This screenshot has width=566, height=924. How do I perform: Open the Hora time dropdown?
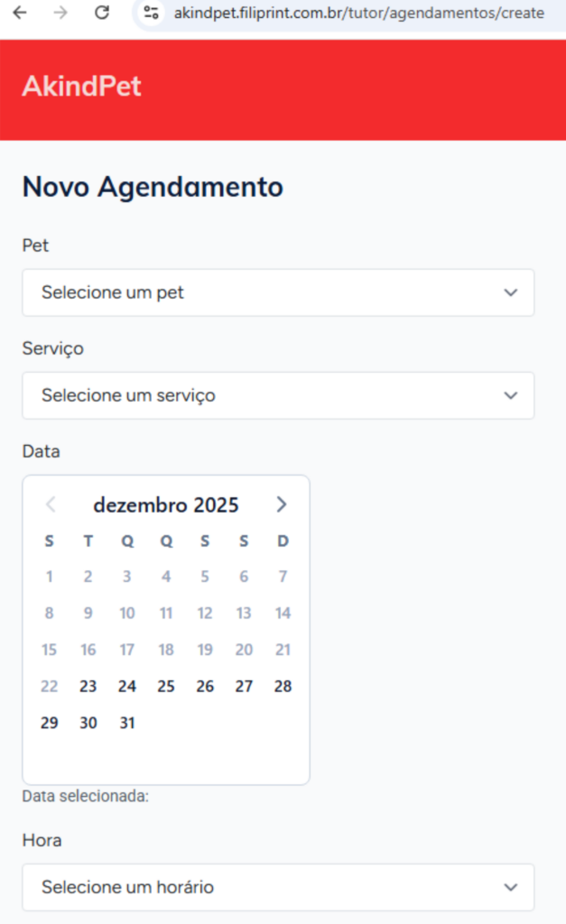tap(278, 887)
